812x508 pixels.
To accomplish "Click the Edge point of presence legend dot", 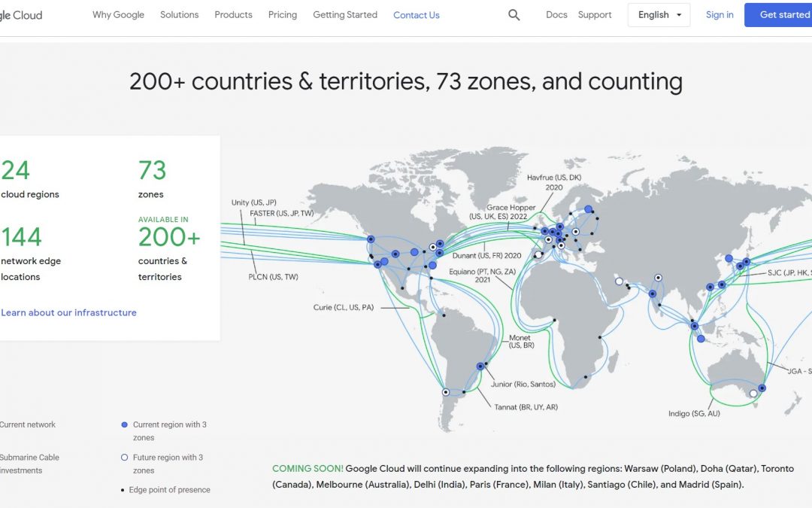I will tap(123, 490).
